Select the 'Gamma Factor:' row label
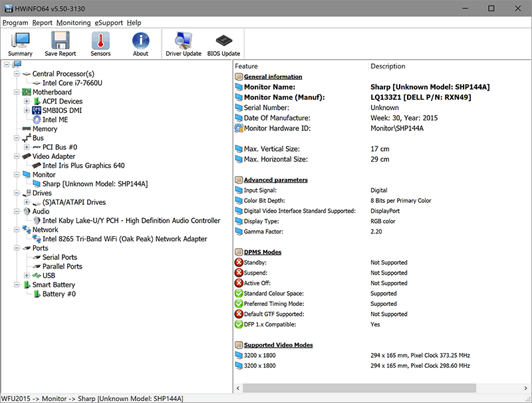The height and width of the screenshot is (403, 532). [x=263, y=231]
